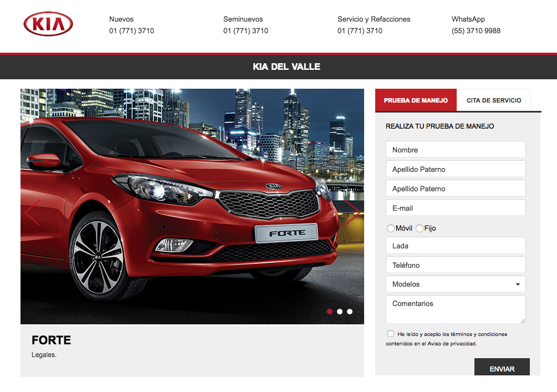Call the Servicio y Refacciones number
557x392 pixels.
coord(360,31)
